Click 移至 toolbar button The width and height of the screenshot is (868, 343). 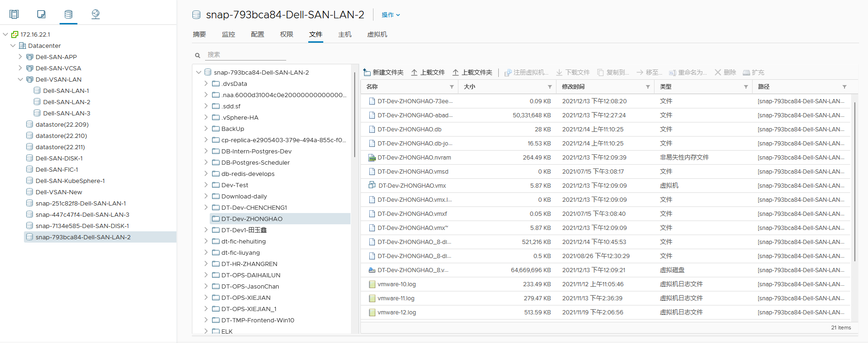pyautogui.click(x=649, y=72)
